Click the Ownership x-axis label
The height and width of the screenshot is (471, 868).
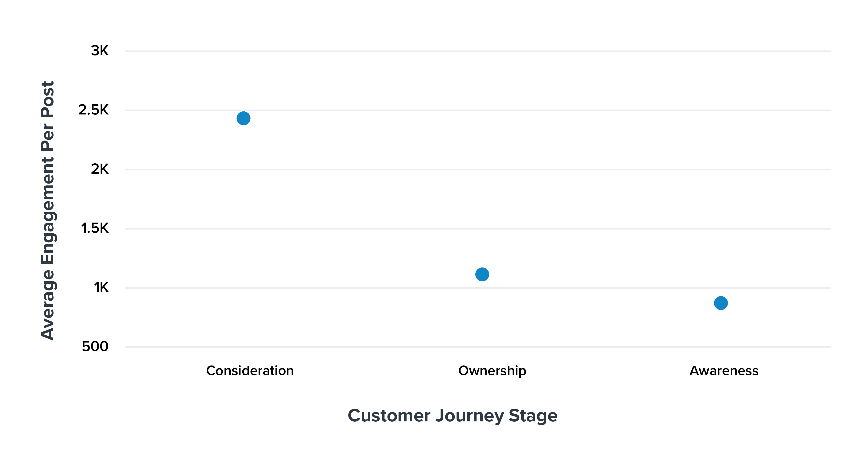click(492, 371)
